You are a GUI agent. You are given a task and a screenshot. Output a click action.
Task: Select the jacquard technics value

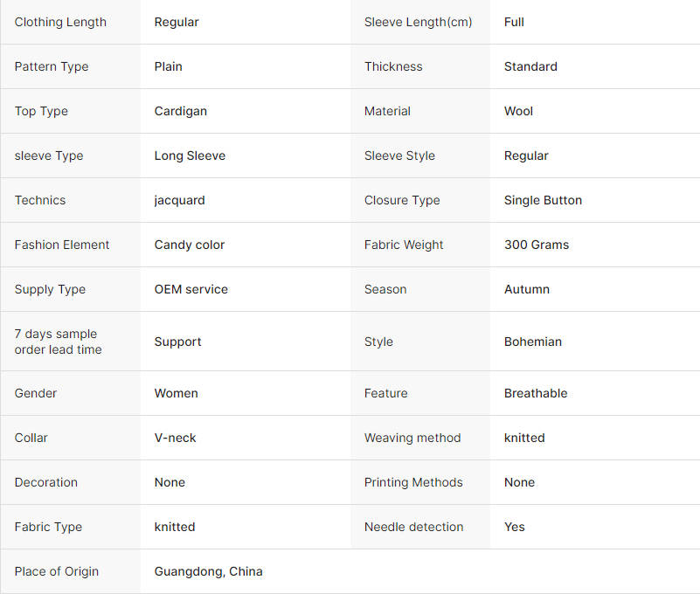tap(179, 201)
